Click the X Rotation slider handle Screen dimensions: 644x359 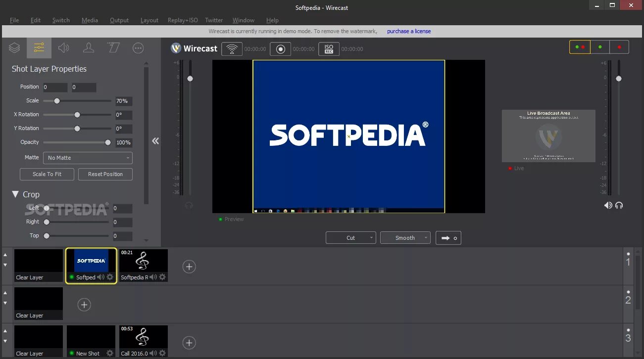tap(77, 115)
